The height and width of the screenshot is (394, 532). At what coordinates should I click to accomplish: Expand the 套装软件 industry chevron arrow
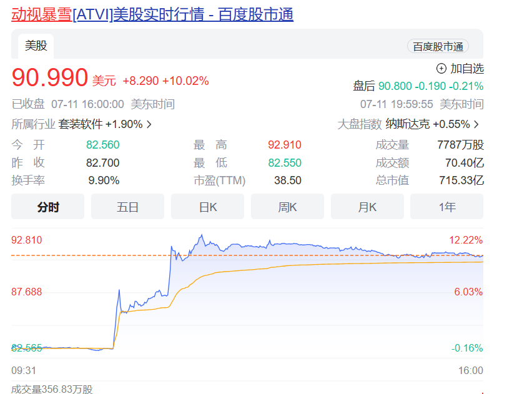point(149,124)
